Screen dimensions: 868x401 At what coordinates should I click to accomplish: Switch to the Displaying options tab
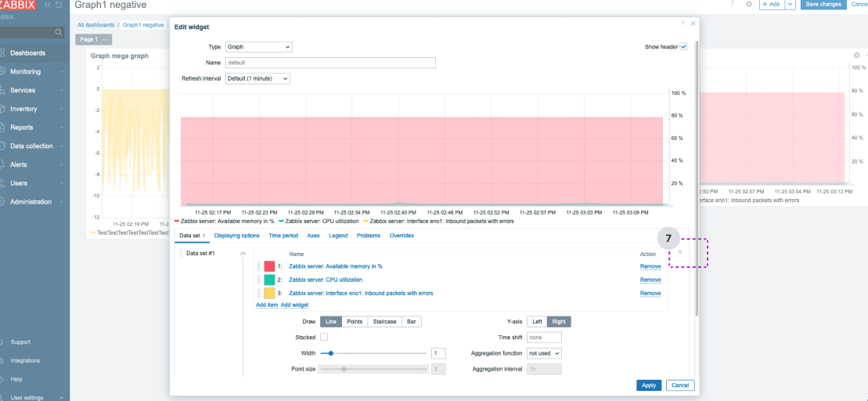[237, 236]
